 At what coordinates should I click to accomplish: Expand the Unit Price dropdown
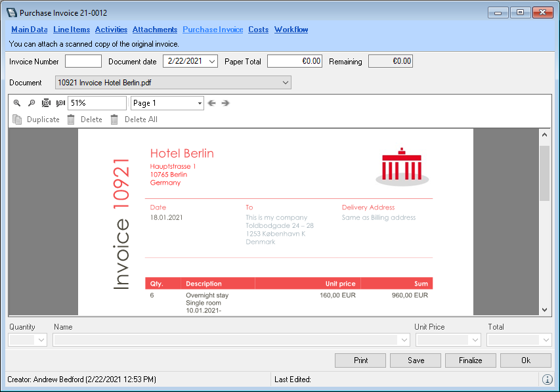click(475, 340)
